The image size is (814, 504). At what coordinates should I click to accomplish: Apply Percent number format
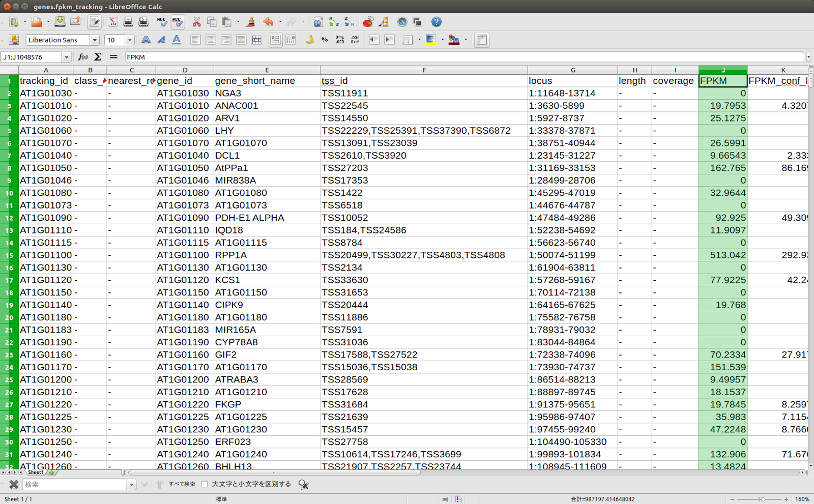point(325,40)
